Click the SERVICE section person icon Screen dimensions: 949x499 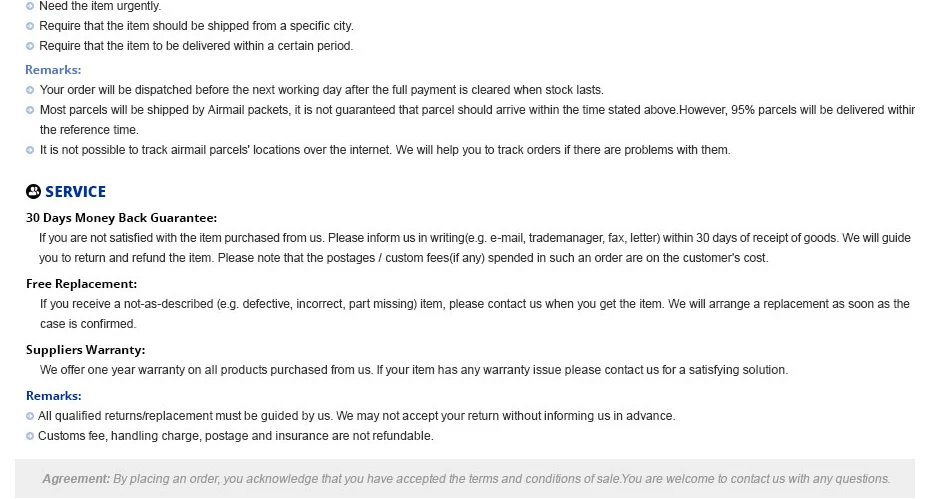[33, 191]
